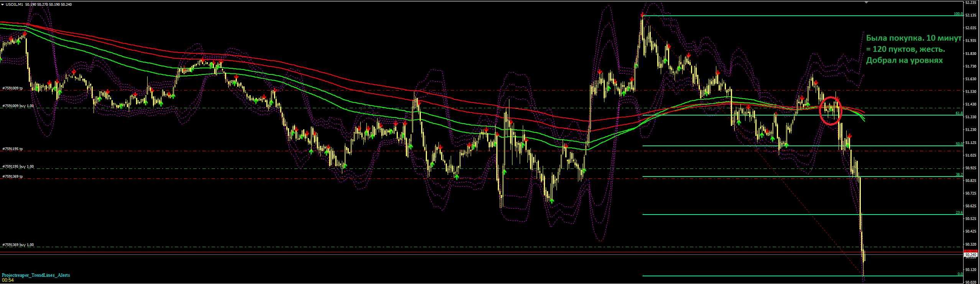Click the Fibonacci 100.0 level label
This screenshot has width=980, height=284.
958,14
